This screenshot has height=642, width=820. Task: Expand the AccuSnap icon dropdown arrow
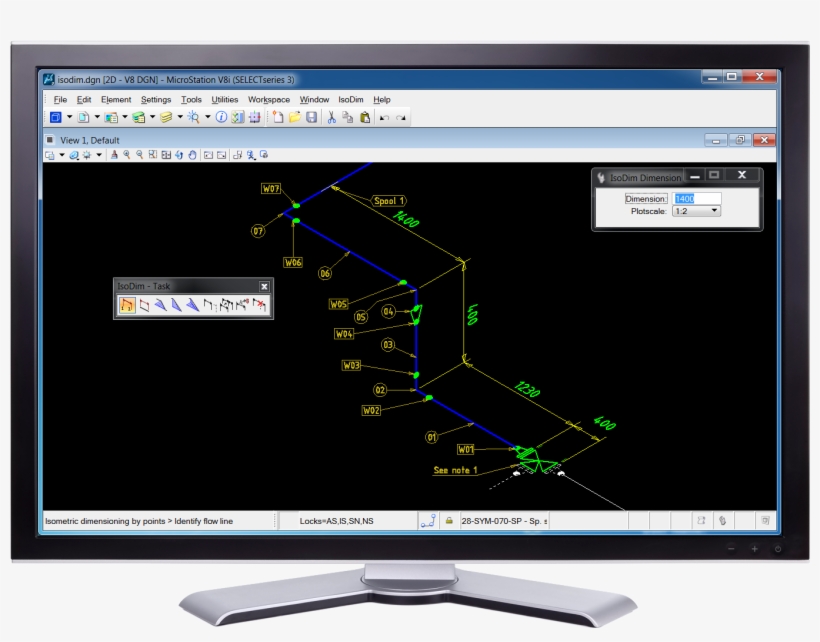pyautogui.click(x=208, y=117)
